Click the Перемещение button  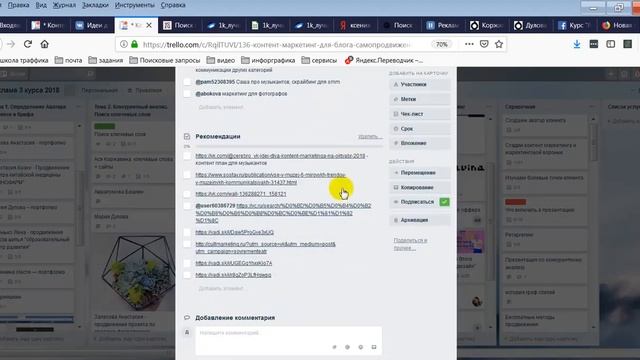pyautogui.click(x=420, y=173)
